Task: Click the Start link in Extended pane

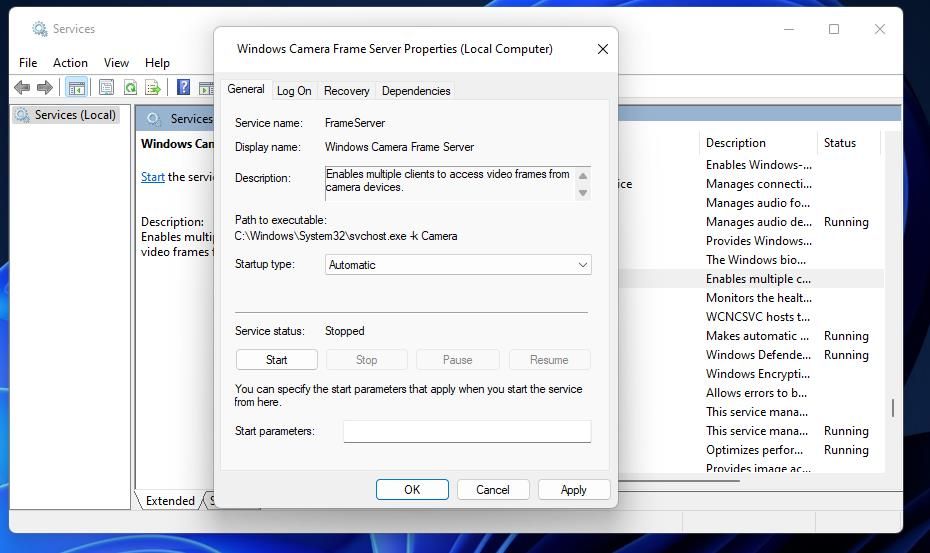Action: [152, 177]
